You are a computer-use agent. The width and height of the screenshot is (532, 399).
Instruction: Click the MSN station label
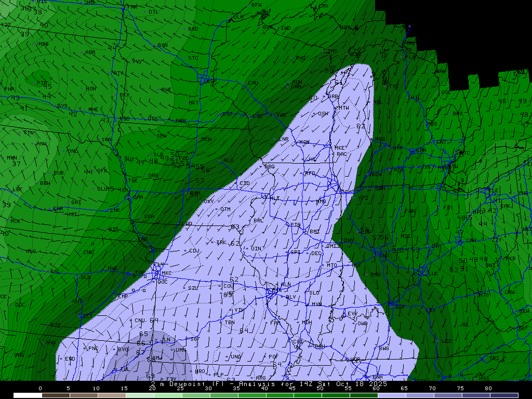coord(304,142)
